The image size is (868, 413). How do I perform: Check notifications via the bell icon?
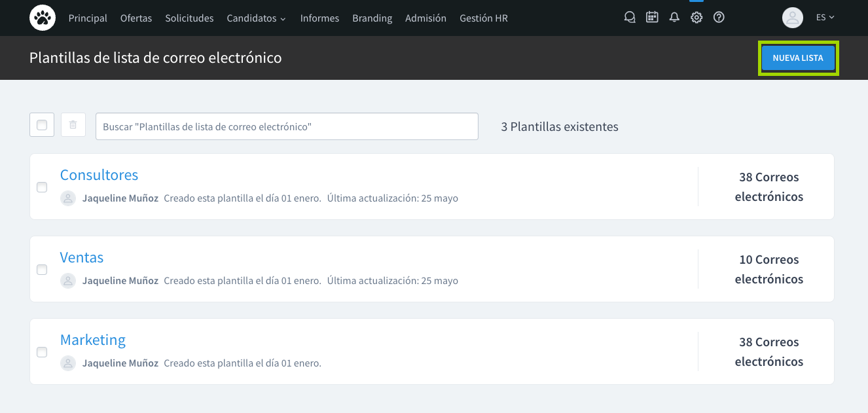[x=674, y=18]
